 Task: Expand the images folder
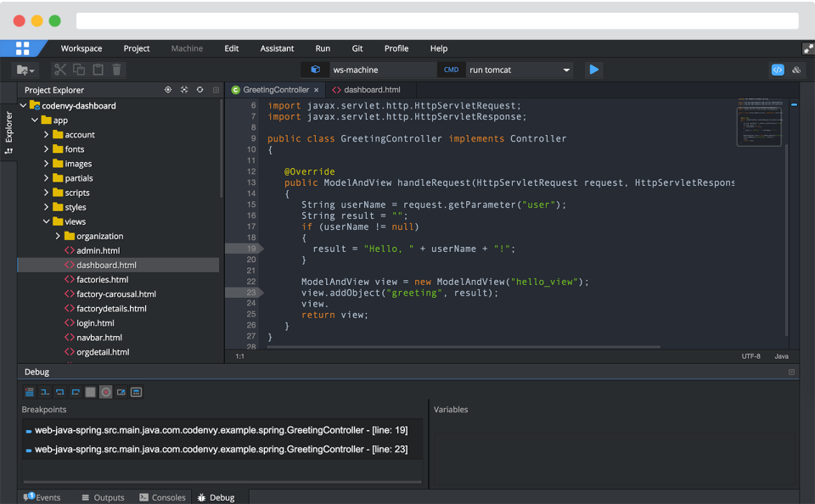pyautogui.click(x=46, y=164)
